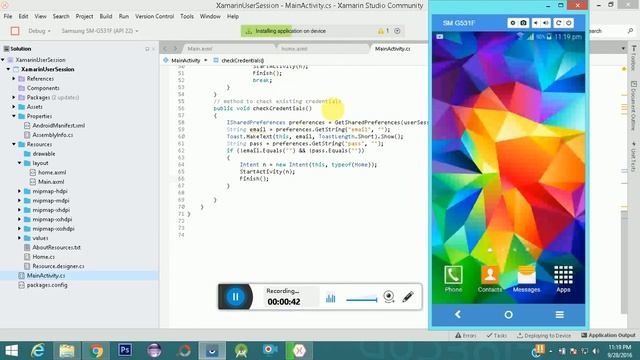
Task: Select AssemblyInfo.cs in solution tree
Action: point(53,135)
